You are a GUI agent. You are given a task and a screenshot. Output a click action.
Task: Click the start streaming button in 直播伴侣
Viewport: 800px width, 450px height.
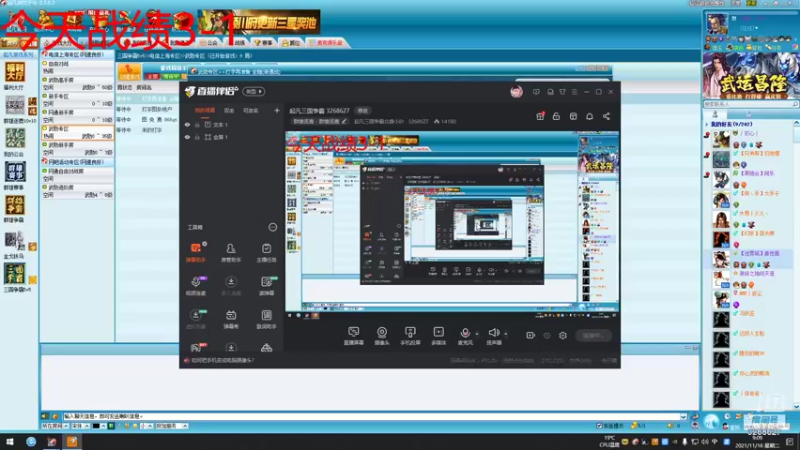[593, 335]
